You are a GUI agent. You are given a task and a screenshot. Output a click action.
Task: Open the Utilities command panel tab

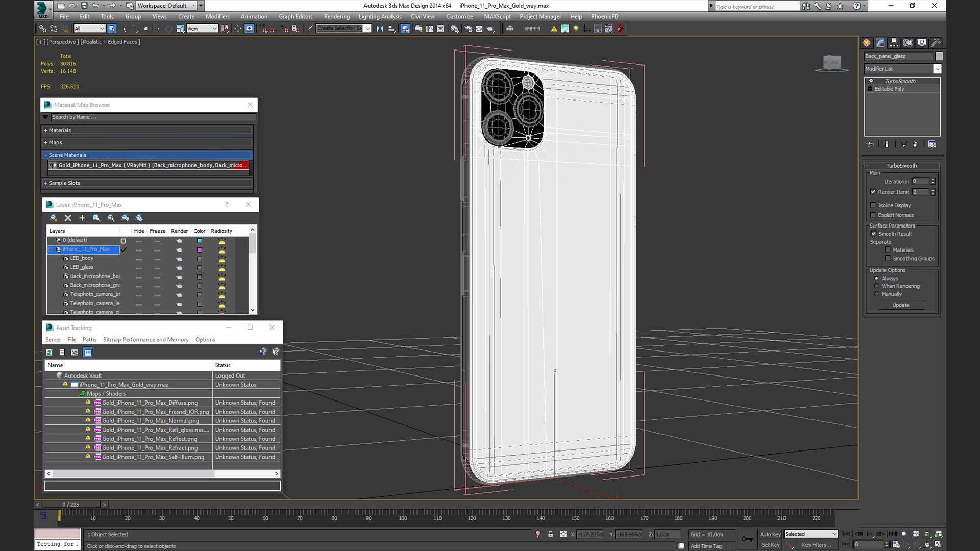(x=936, y=43)
